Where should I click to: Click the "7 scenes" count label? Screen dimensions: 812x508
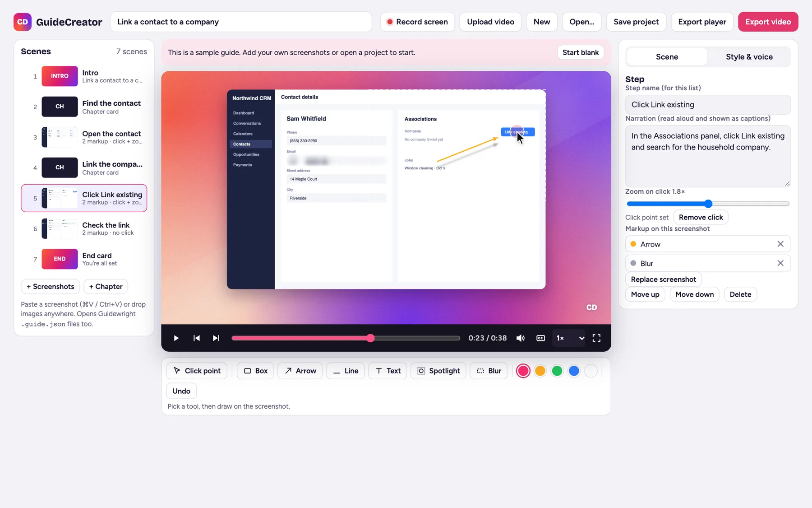tap(131, 51)
